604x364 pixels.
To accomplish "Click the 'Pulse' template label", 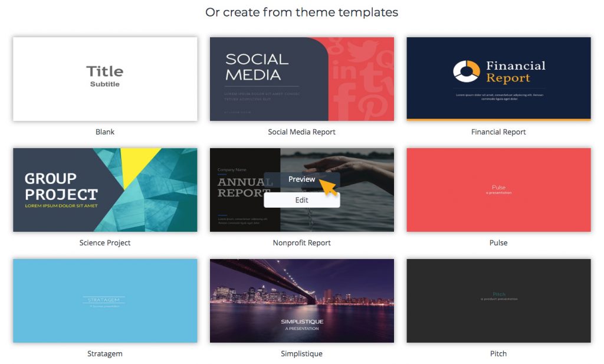I will 498,242.
